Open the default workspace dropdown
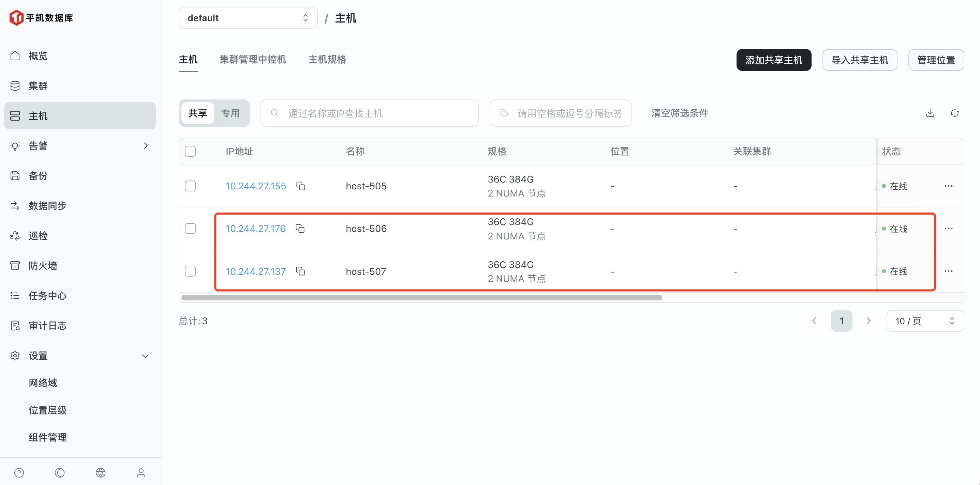980x485 pixels. tap(248, 18)
